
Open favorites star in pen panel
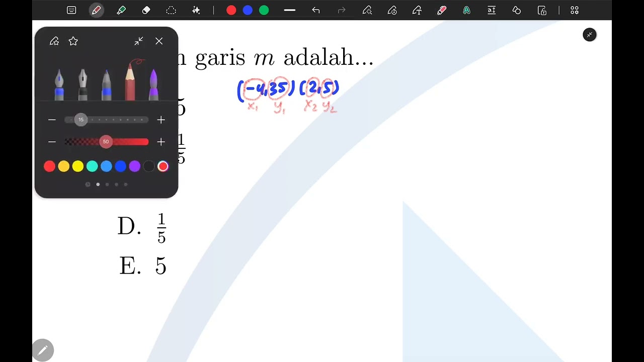73,41
